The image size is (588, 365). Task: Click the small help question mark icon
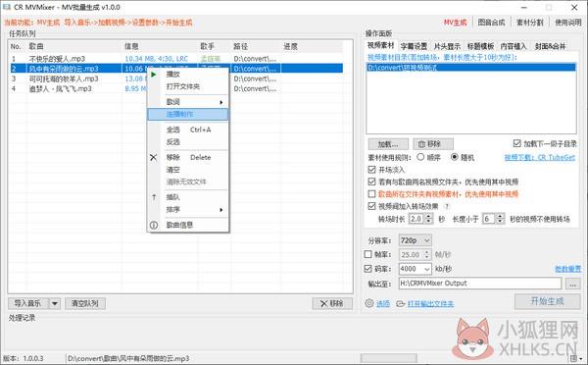click(x=447, y=206)
